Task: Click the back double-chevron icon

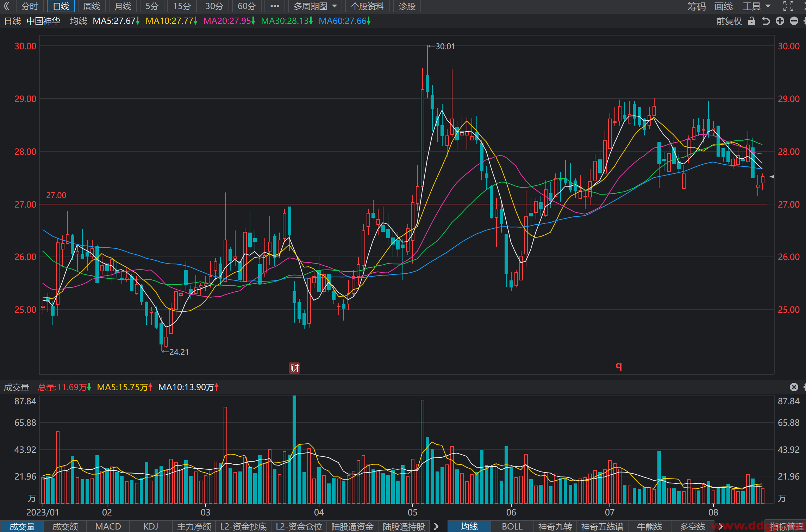Action: point(6,6)
